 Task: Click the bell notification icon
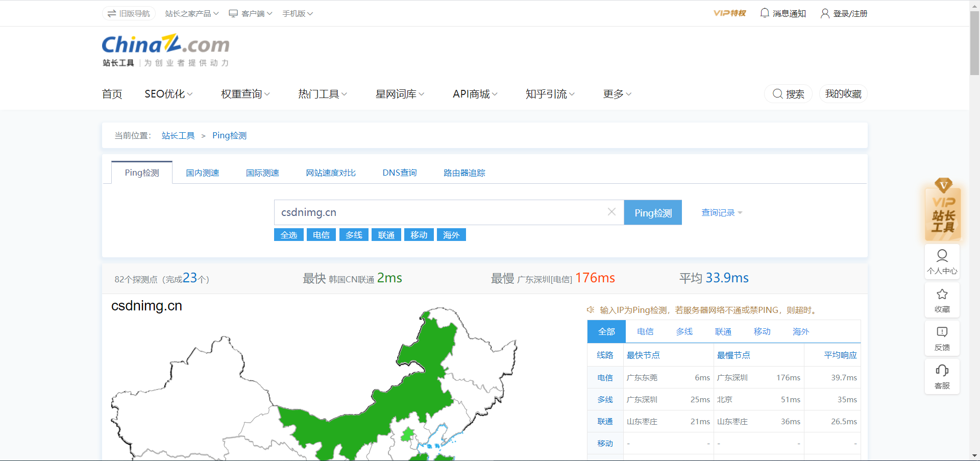point(765,13)
